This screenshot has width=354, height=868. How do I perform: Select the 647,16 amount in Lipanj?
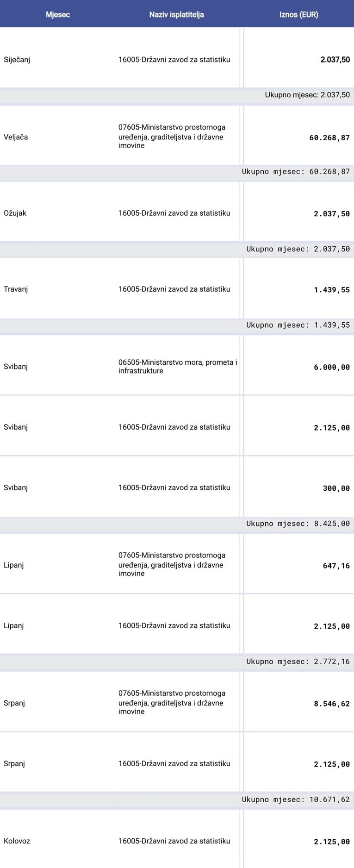pyautogui.click(x=336, y=566)
